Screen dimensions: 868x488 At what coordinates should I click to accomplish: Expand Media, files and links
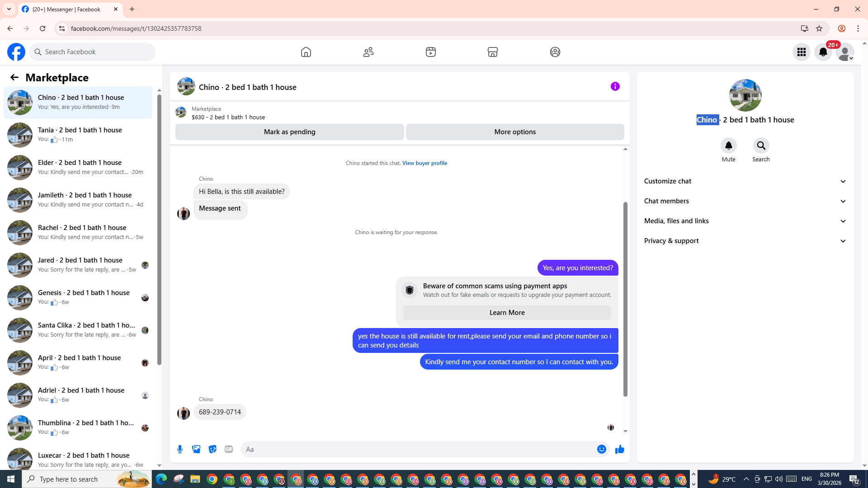tap(745, 221)
